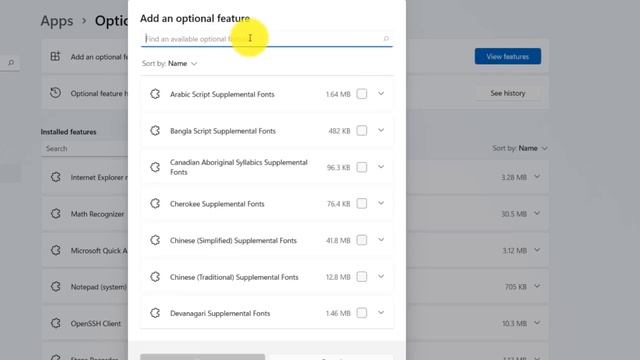Screen dimensions: 640x360
Task: Click the Optional feature history clock icon
Action: 56,93
